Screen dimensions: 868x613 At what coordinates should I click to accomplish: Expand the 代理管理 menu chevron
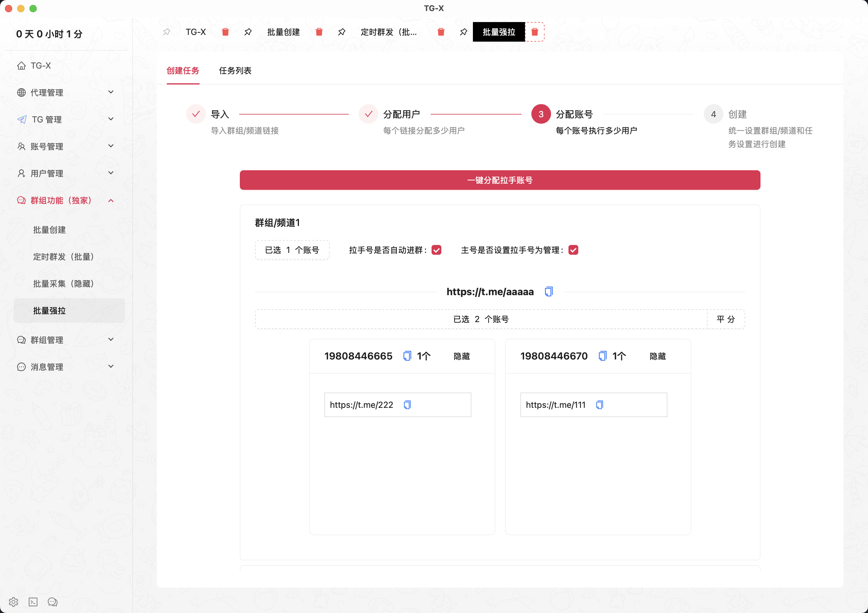click(x=111, y=92)
